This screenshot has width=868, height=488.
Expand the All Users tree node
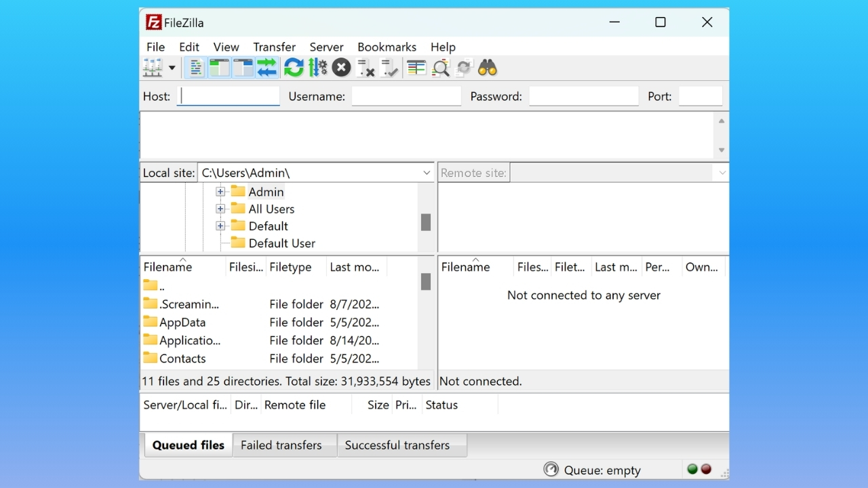[x=220, y=209]
